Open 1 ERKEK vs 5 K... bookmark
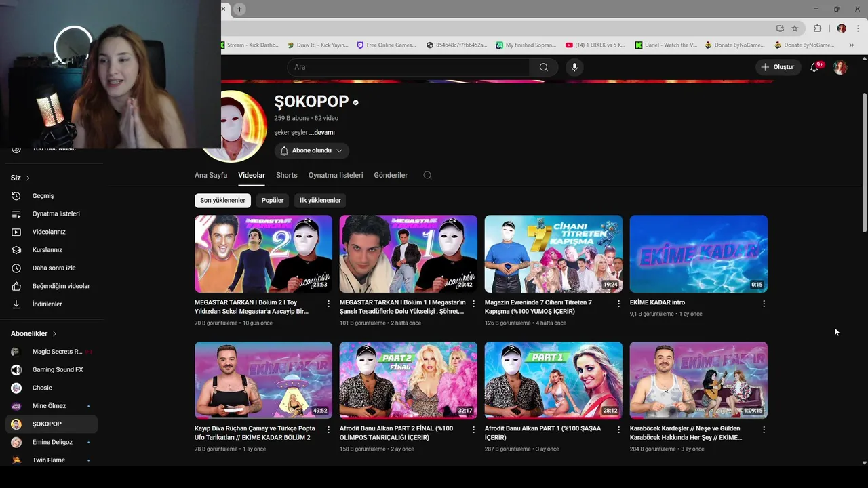The height and width of the screenshot is (488, 868). click(x=595, y=45)
